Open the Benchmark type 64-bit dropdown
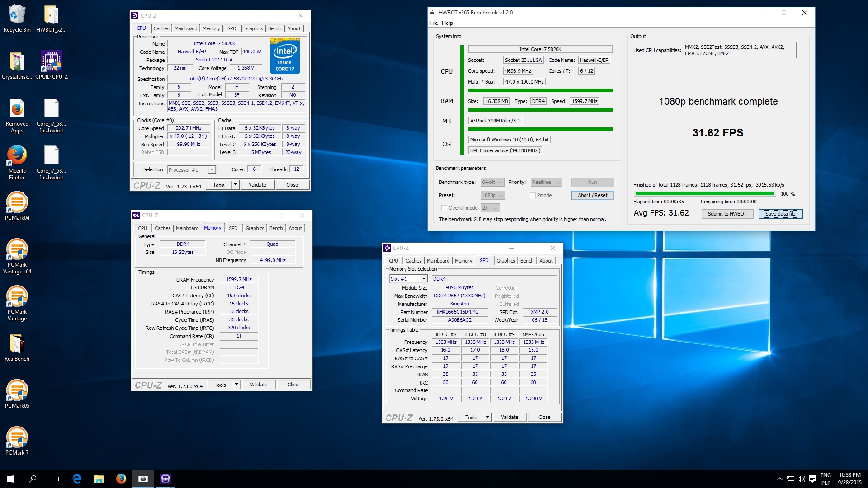The image size is (868, 488). click(x=492, y=182)
